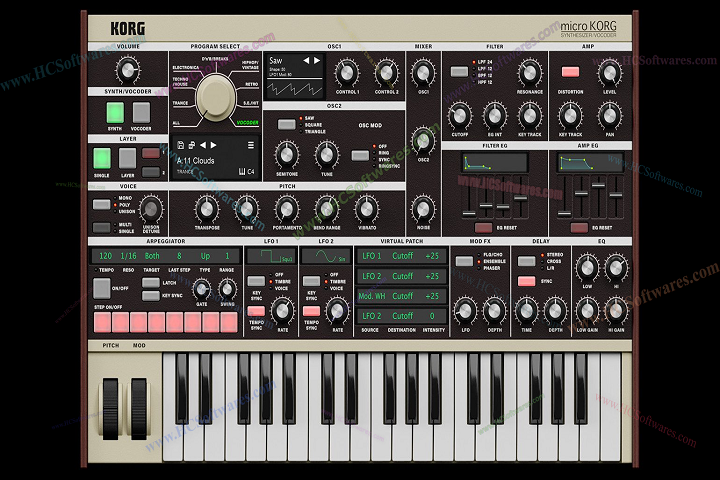Select Trance program category
The height and width of the screenshot is (480, 720).
(x=180, y=103)
